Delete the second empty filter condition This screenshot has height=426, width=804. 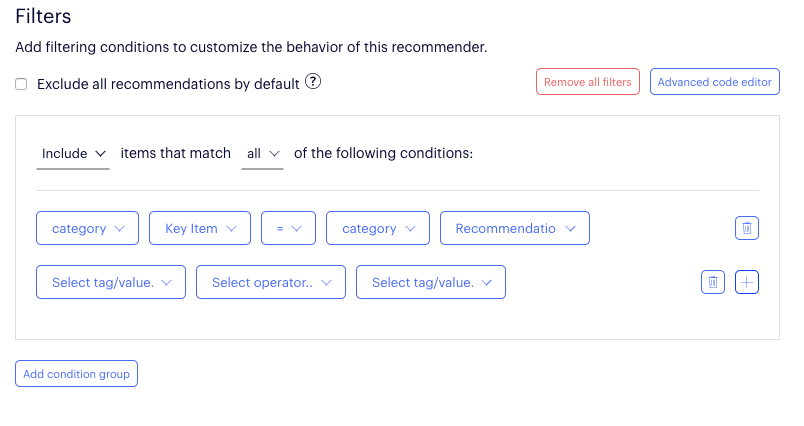pyautogui.click(x=712, y=283)
